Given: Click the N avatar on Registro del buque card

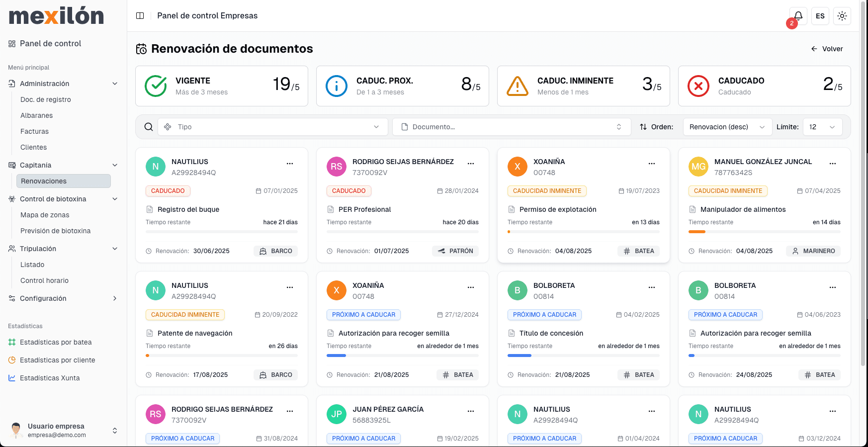Looking at the screenshot, I should (156, 167).
